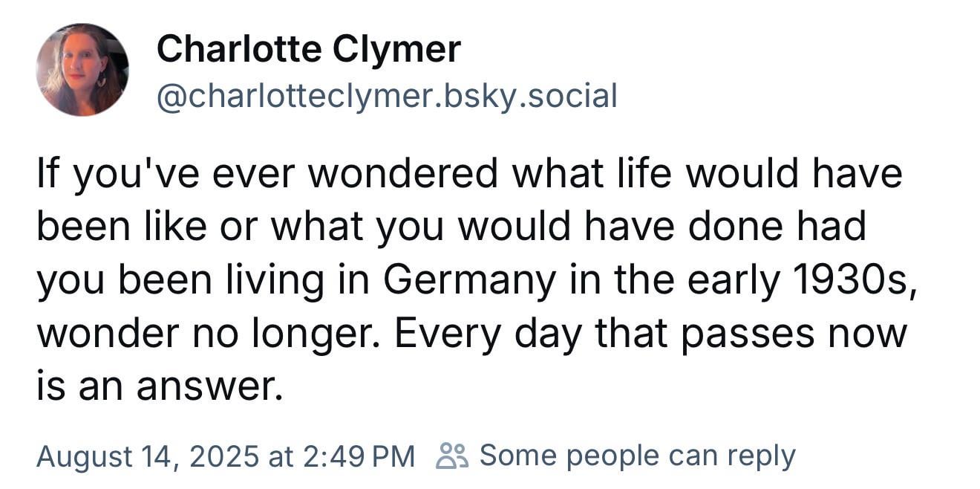Viewport: 980px width, 489px height.
Task: Click the August 14, 2025 timestamp
Action: [225, 456]
